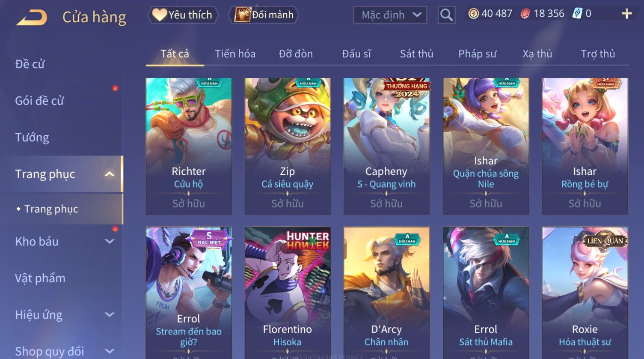Switch to the Pháp sư tab
The image size is (644, 359).
tap(477, 54)
